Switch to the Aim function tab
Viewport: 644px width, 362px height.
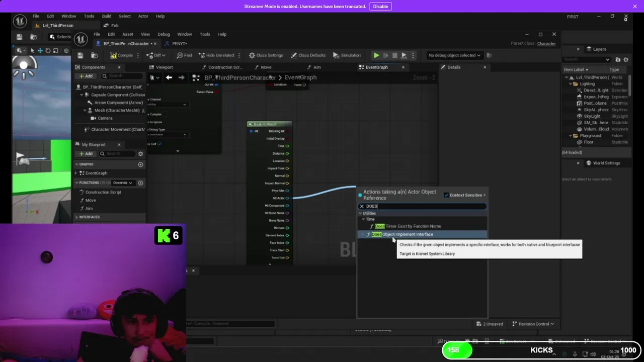317,67
